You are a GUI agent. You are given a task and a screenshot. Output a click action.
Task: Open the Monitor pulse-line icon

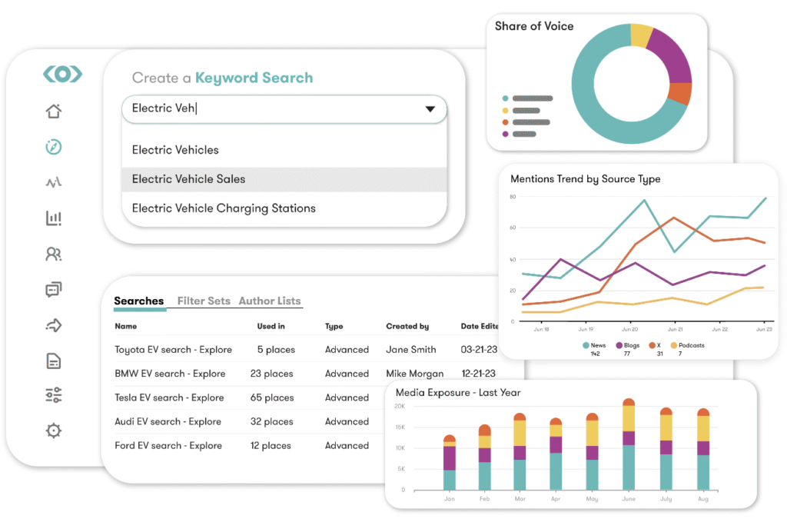(54, 182)
